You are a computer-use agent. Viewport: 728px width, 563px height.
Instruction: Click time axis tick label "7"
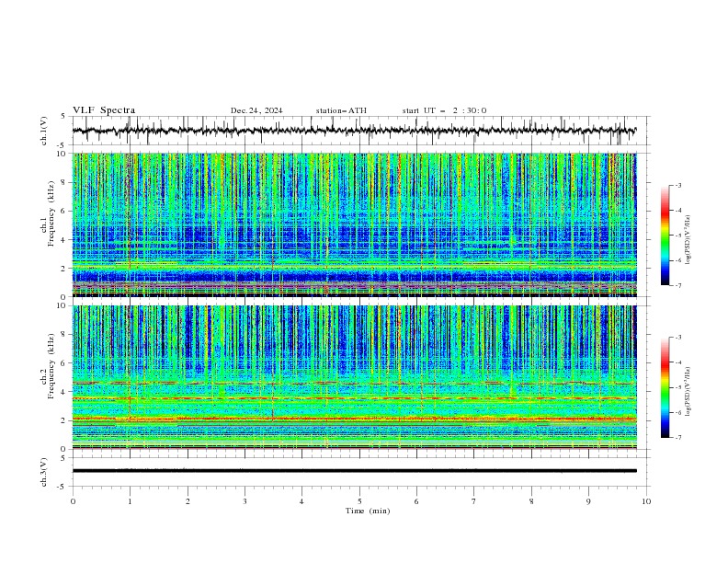474,501
